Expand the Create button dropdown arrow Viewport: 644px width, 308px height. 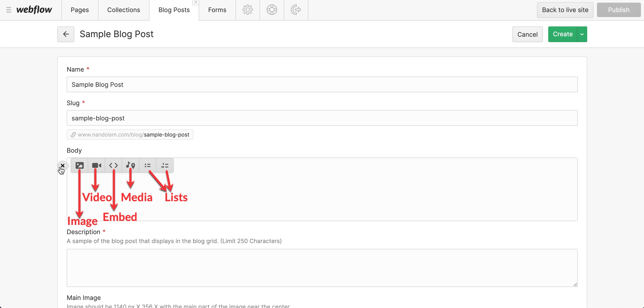(x=582, y=34)
